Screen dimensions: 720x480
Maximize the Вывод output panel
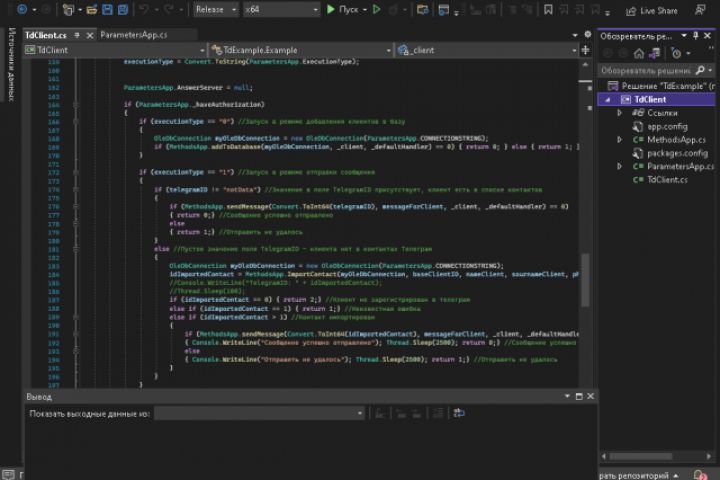[x=579, y=396]
